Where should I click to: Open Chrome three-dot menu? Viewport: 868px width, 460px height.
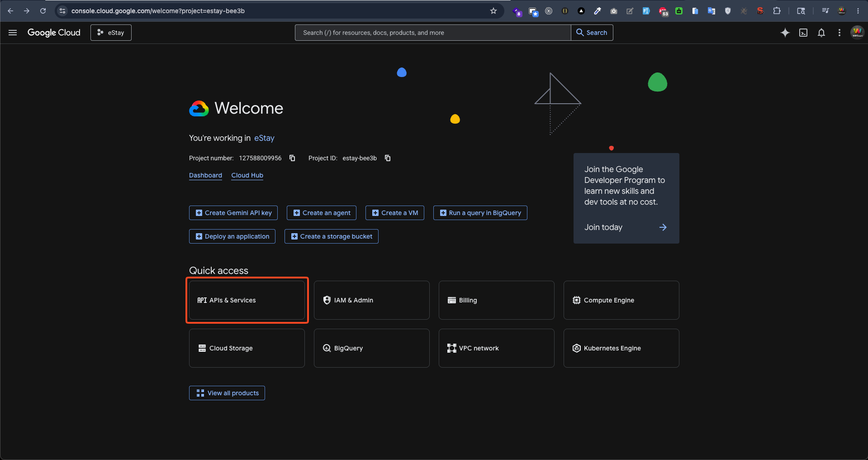[x=858, y=11]
